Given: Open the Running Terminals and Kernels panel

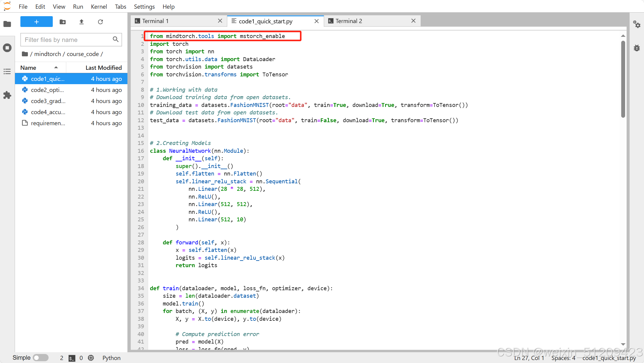Looking at the screenshot, I should click(x=7, y=48).
